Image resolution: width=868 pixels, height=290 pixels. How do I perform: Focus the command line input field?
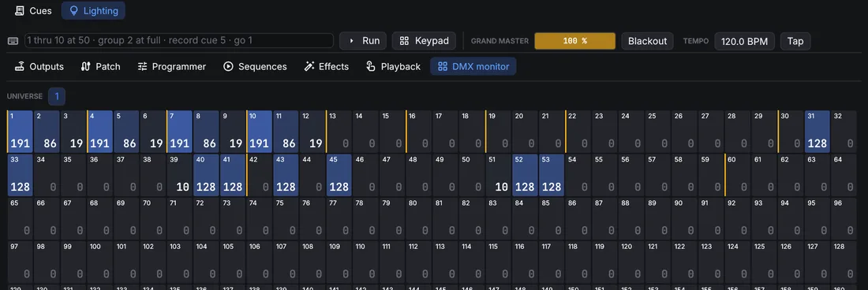pyautogui.click(x=179, y=41)
